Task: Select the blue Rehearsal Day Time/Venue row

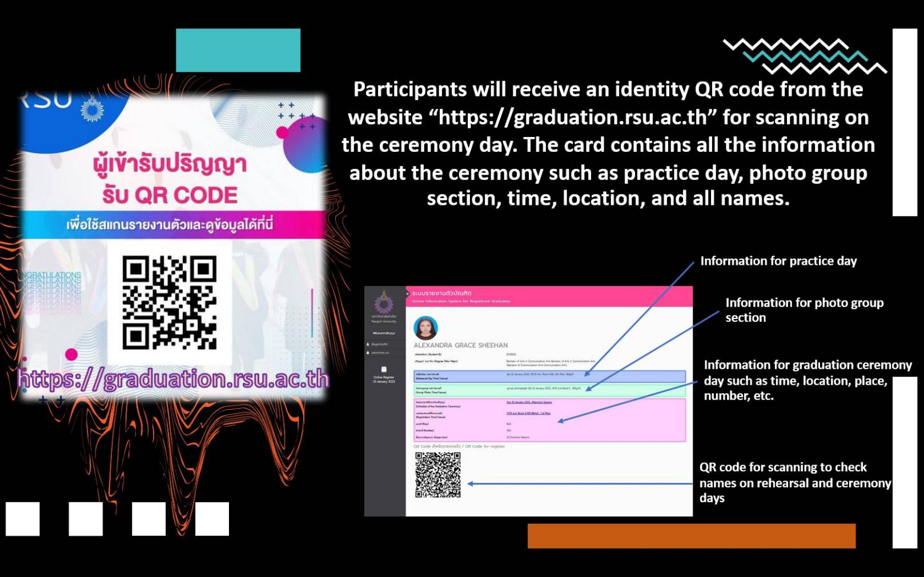Action: click(x=549, y=376)
